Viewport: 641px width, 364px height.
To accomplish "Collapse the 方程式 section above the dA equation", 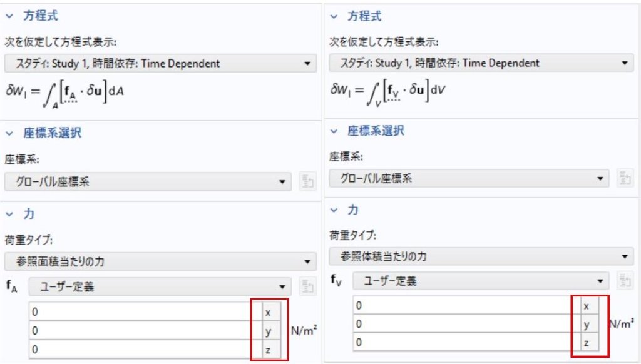I will tap(9, 16).
